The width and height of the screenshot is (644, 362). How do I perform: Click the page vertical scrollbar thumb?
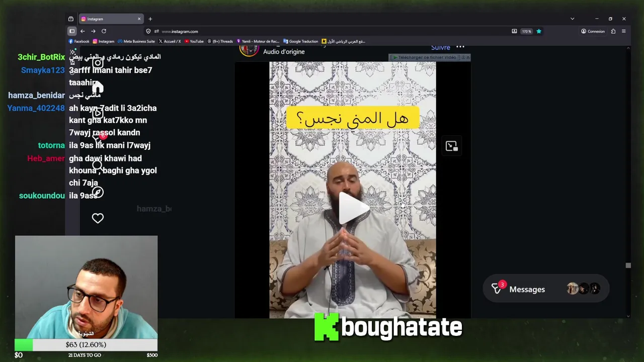(628, 265)
